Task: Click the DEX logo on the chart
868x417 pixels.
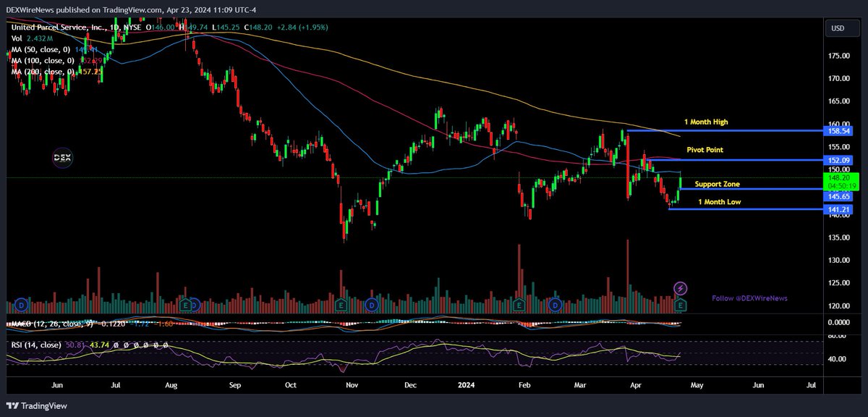Action: pyautogui.click(x=62, y=157)
